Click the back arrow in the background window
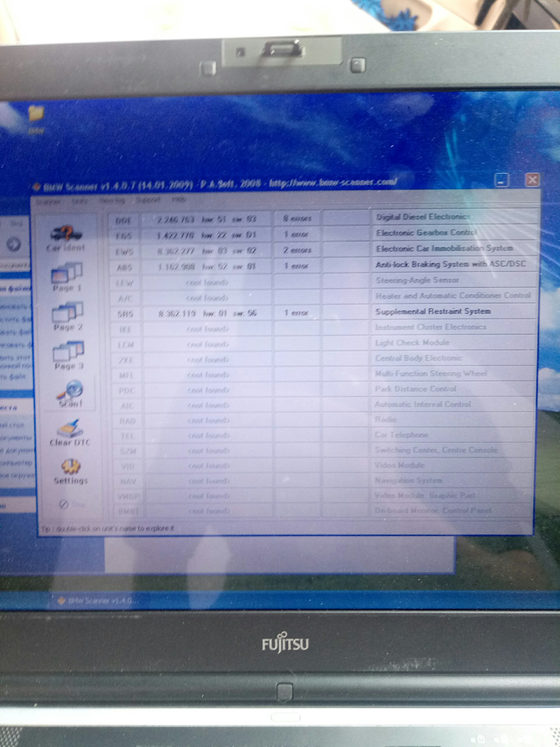Screen dimensions: 560x747 pyautogui.click(x=13, y=244)
